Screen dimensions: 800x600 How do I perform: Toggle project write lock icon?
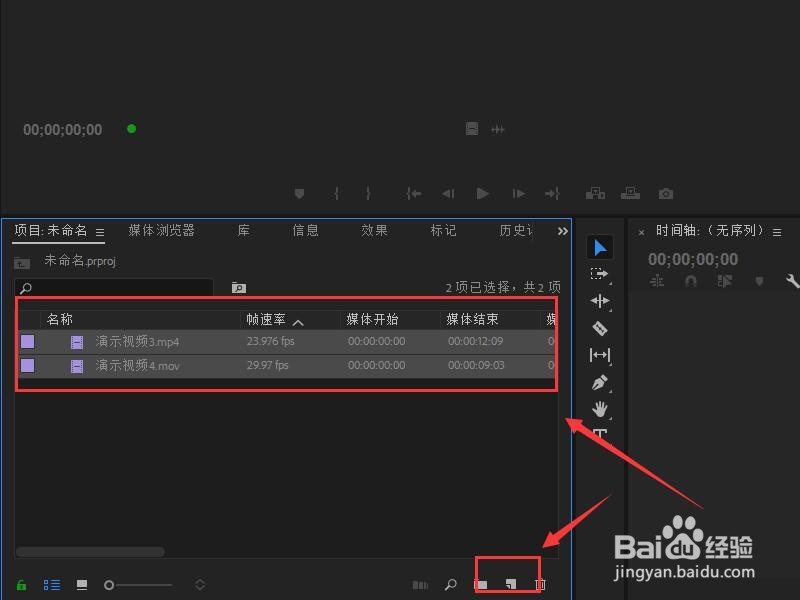(21, 585)
